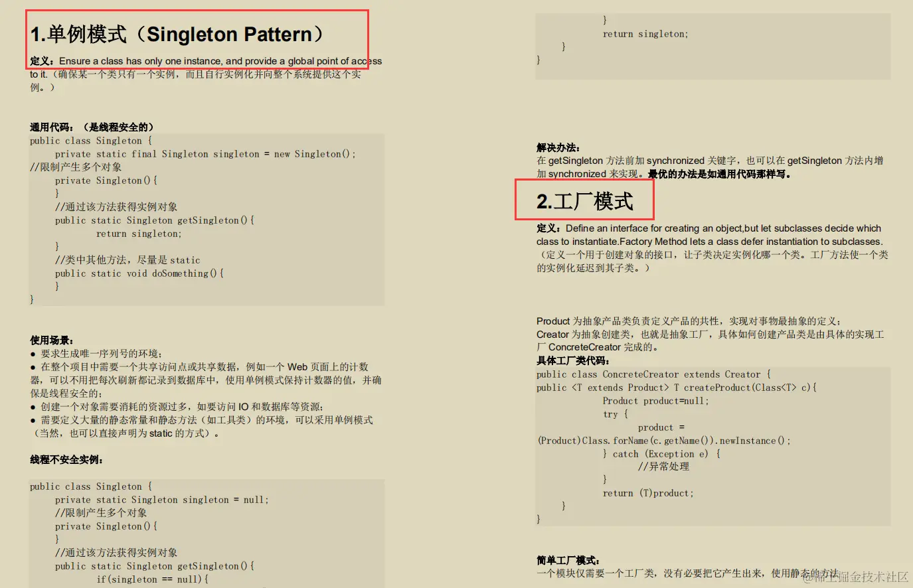Click the line 'private static Singleton singleton = null;'

[x=162, y=500]
